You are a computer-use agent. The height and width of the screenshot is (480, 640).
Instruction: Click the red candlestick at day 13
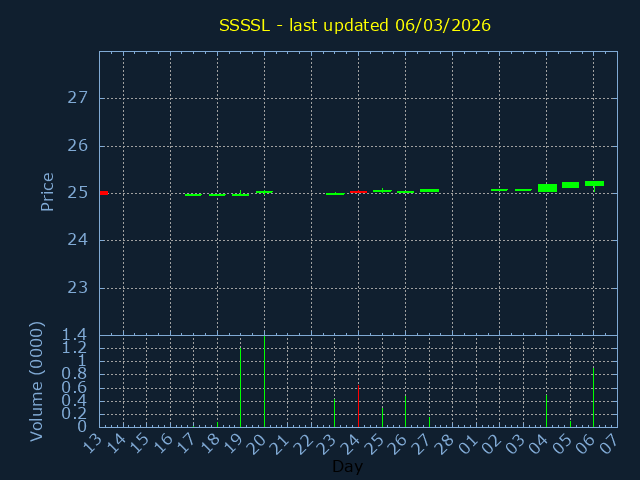coord(103,193)
